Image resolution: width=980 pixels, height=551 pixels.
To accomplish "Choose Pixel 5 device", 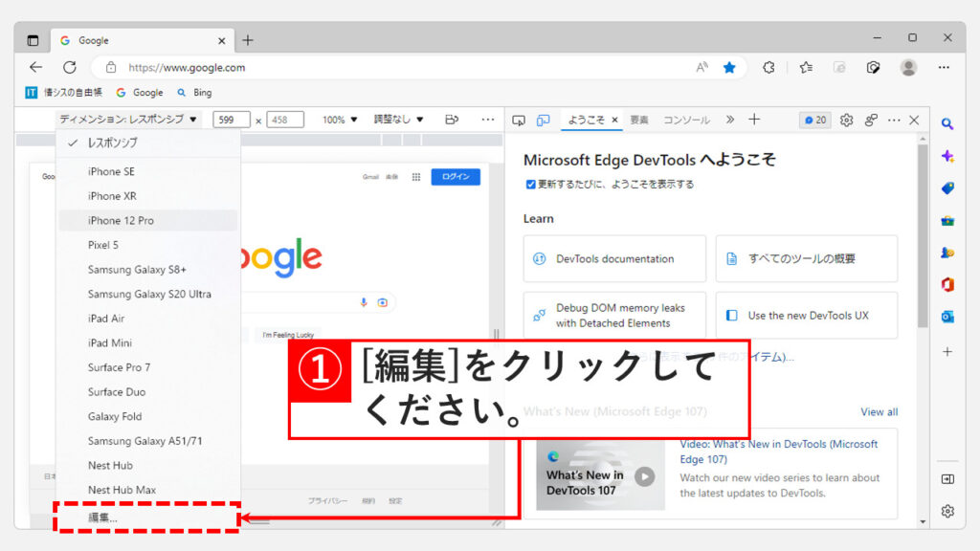I will coord(147,245).
